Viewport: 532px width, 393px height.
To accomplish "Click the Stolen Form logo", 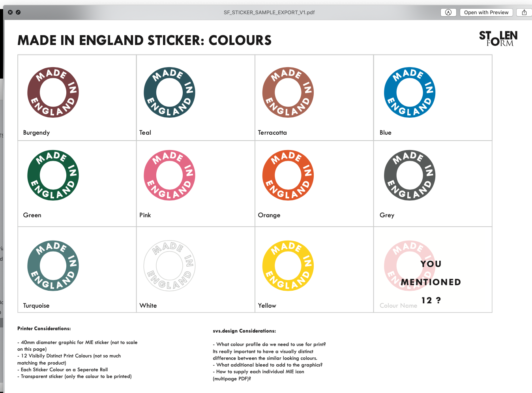I will 498,38.
